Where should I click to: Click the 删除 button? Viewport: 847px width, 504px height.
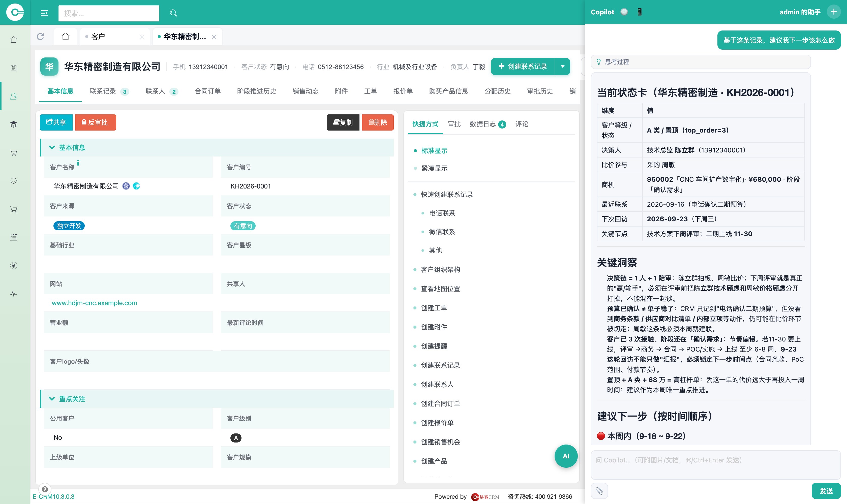coord(377,122)
